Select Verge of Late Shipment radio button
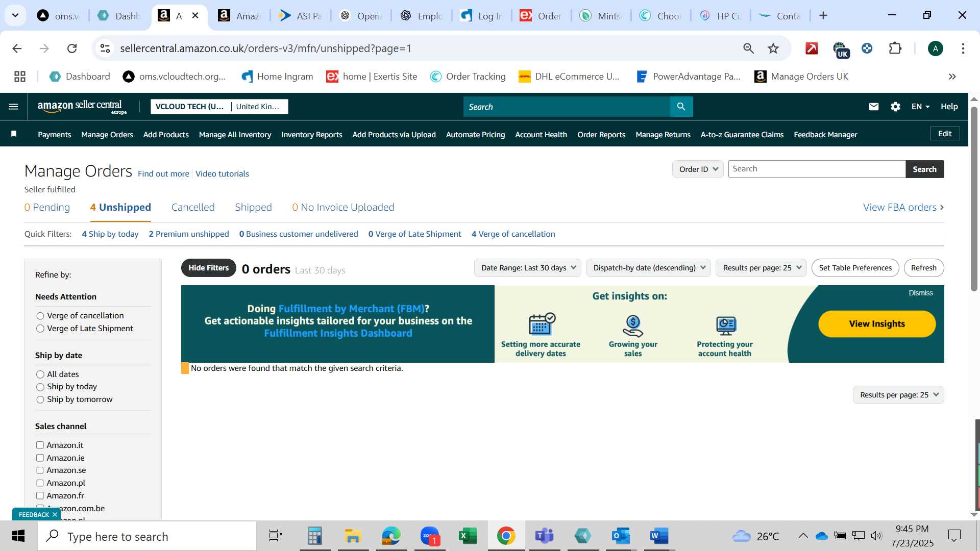 coord(40,329)
